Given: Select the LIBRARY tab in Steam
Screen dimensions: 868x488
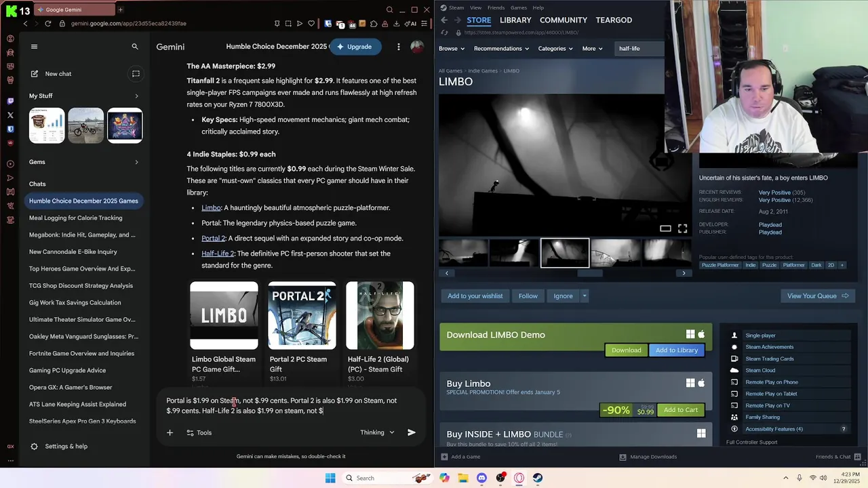Looking at the screenshot, I should tap(515, 20).
